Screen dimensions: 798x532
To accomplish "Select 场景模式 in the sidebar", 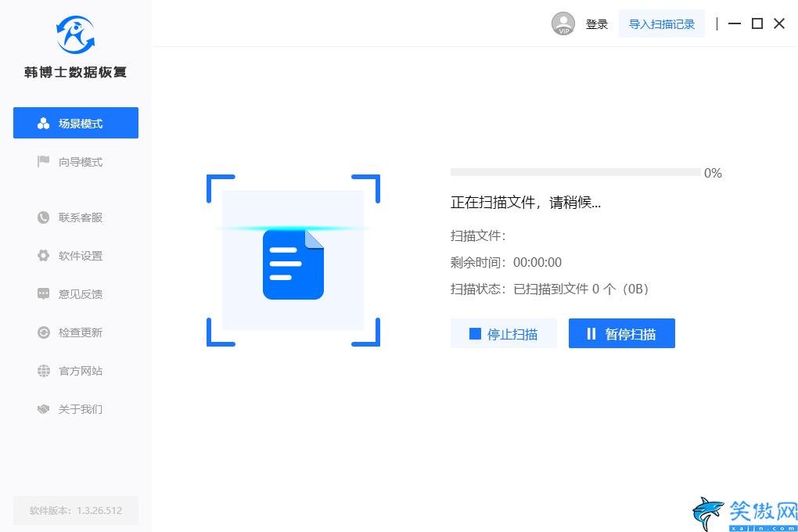I will 76,123.
